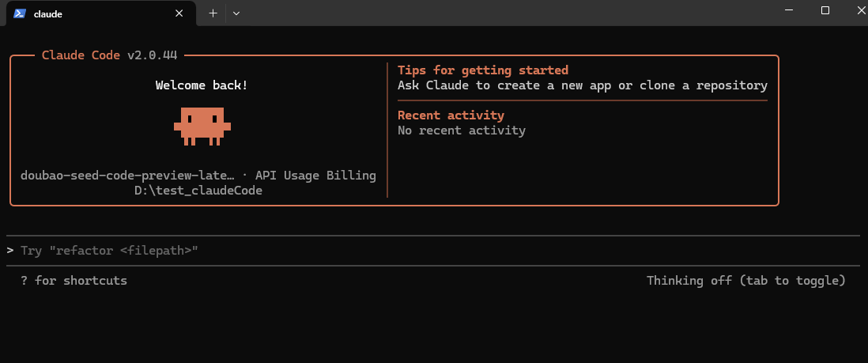
Task: Click the 'Recent activity' heading
Action: coord(451,115)
